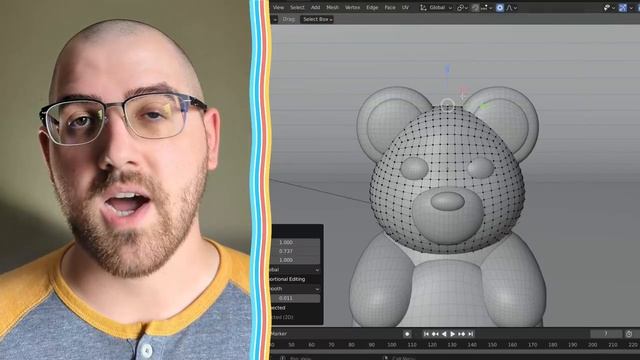The width and height of the screenshot is (640, 360).
Task: Open the orientation dropdown in operator panel
Action: 296,270
